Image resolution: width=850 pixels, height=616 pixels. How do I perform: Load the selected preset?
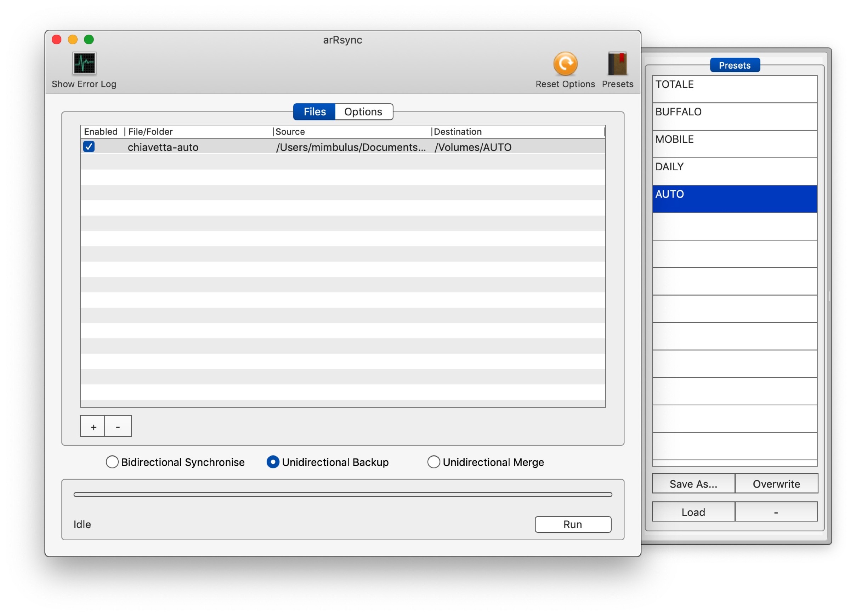693,512
